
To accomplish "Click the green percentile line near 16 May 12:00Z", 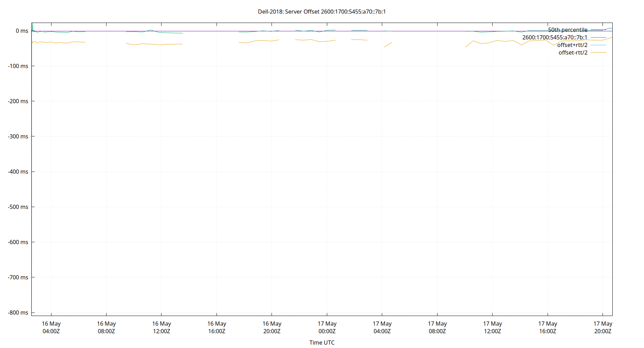I will 161,32.
